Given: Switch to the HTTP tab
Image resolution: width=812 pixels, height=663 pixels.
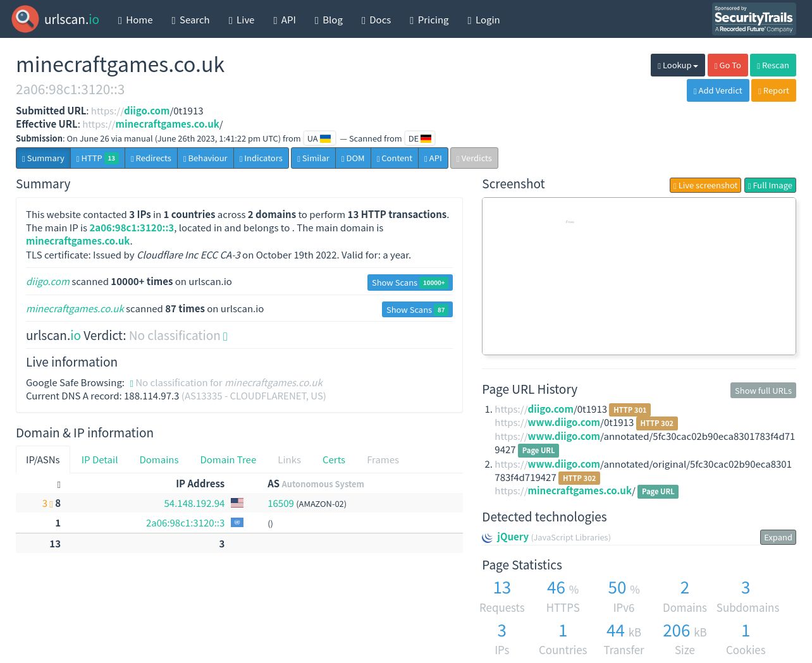Looking at the screenshot, I should coord(97,158).
